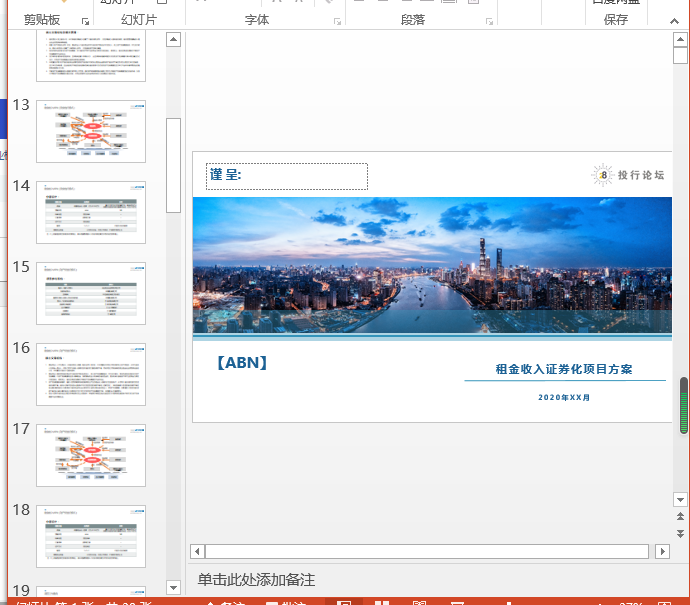Click the notes area 单击此处添加备注
Screen dimensions: 690x605
coord(257,579)
